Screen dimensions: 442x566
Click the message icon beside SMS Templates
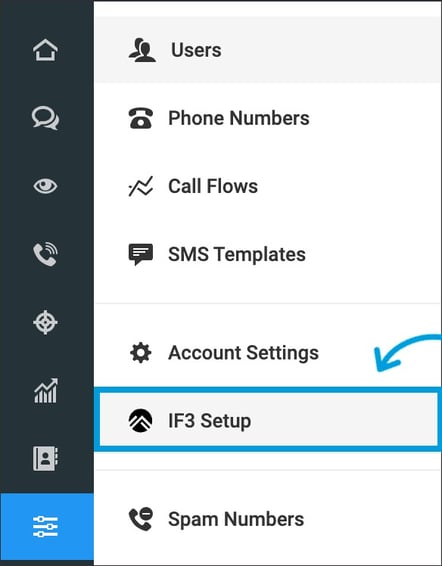[140, 254]
